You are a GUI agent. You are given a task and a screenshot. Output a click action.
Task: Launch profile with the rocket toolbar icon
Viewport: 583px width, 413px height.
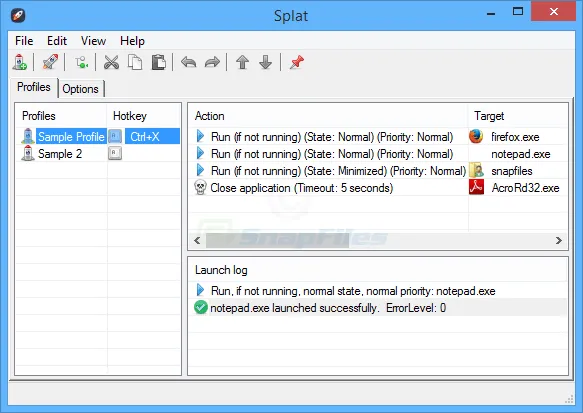(x=50, y=62)
